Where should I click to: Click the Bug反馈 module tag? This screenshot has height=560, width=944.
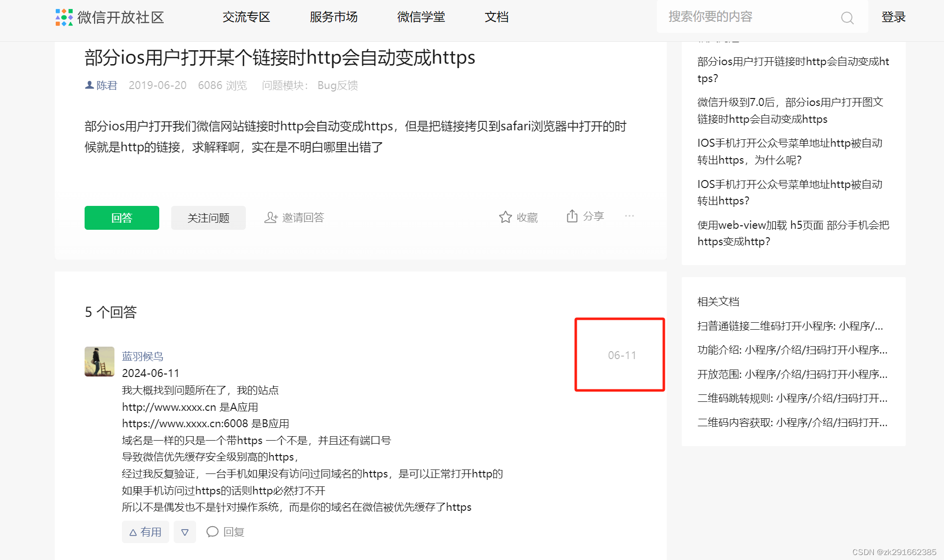click(338, 86)
